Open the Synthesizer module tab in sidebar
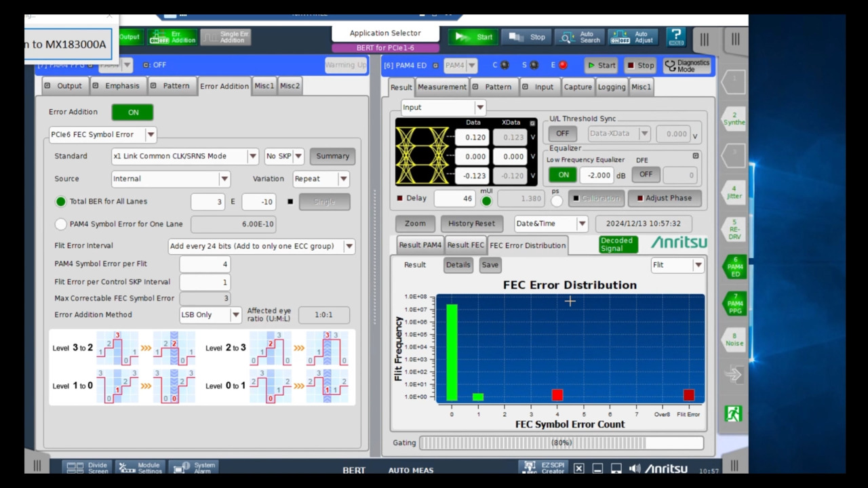 [734, 119]
